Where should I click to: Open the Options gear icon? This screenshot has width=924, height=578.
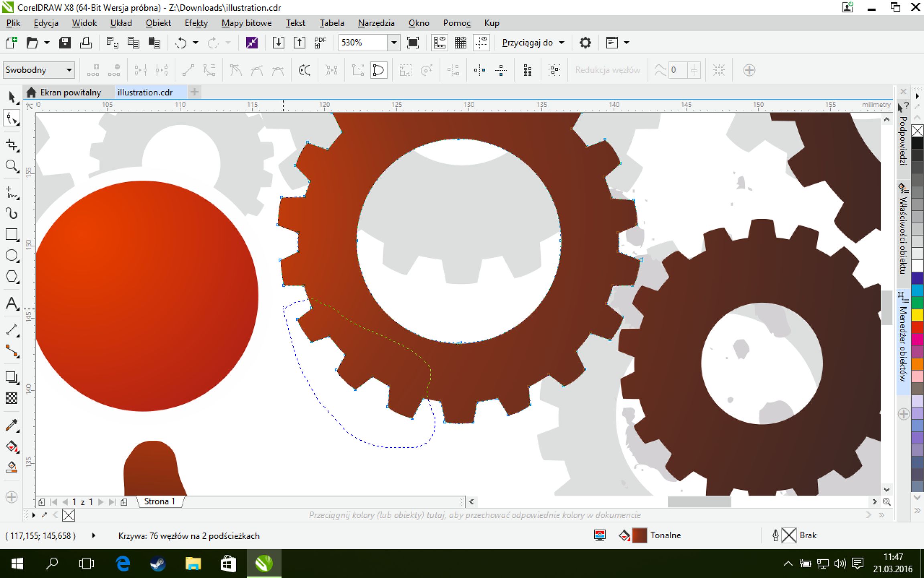coord(585,43)
